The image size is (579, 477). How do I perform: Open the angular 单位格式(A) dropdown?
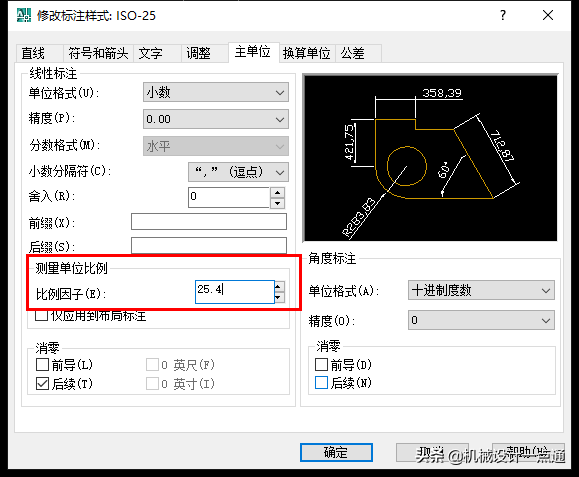481,290
